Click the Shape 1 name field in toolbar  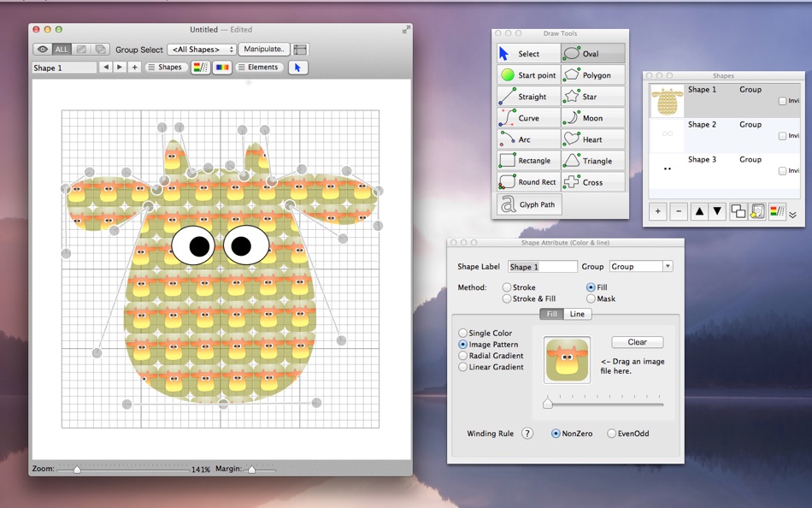[64, 68]
